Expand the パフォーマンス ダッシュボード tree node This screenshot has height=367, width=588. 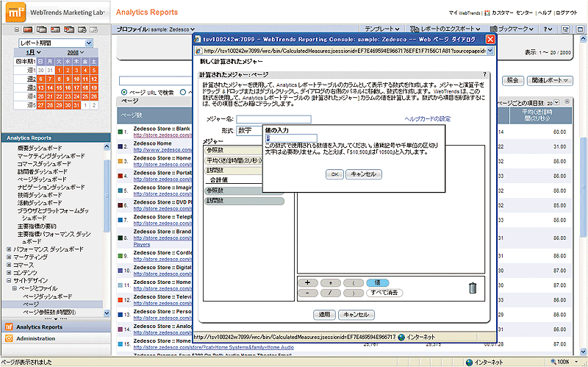(x=9, y=249)
